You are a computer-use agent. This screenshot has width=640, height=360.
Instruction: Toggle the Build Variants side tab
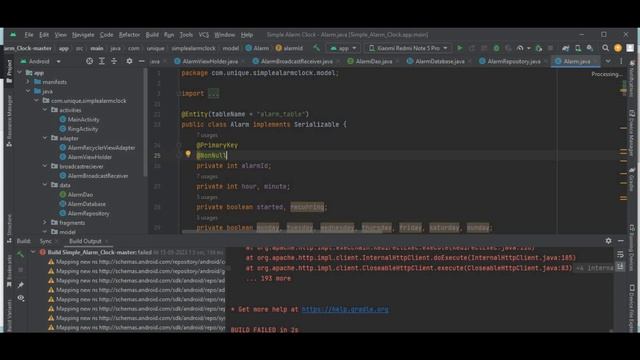click(9, 315)
